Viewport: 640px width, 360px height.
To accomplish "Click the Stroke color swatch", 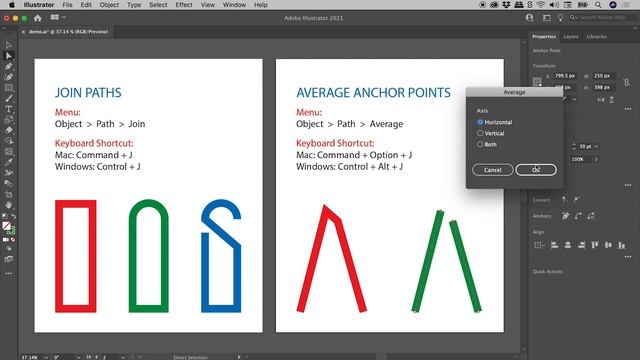I will click(11, 231).
